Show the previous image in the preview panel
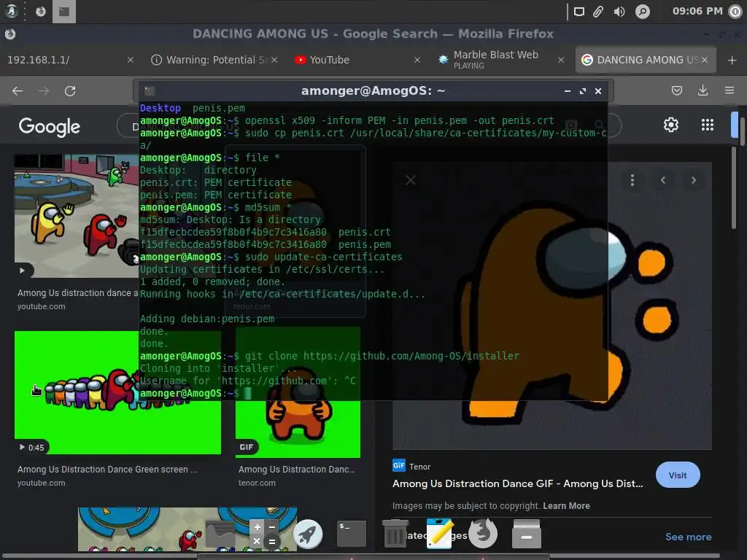The image size is (747, 560). pos(662,180)
